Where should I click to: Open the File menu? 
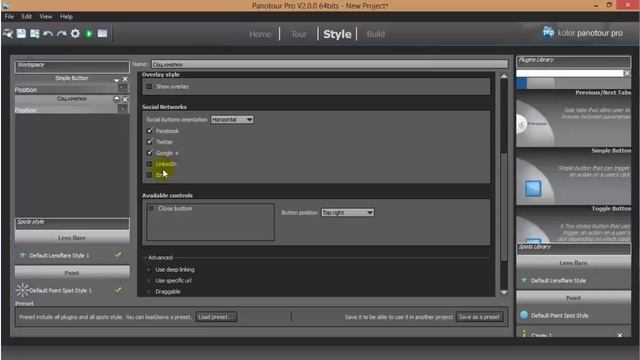click(9, 17)
